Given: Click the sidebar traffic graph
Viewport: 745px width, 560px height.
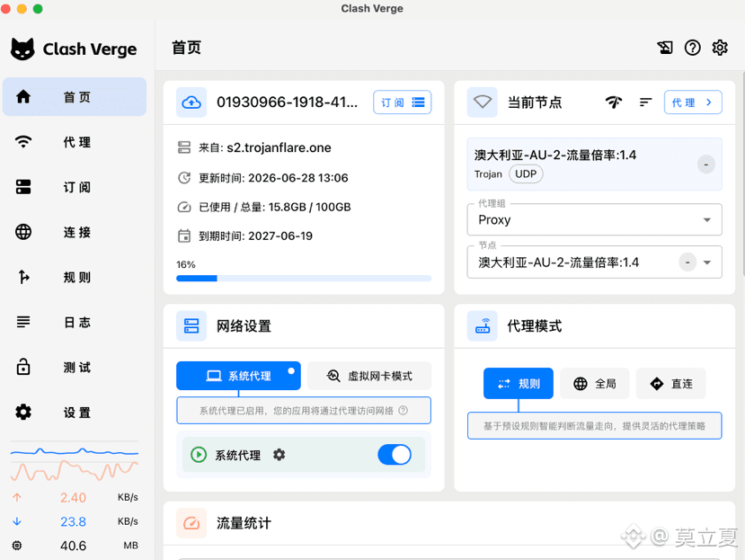Looking at the screenshot, I should pos(75,461).
